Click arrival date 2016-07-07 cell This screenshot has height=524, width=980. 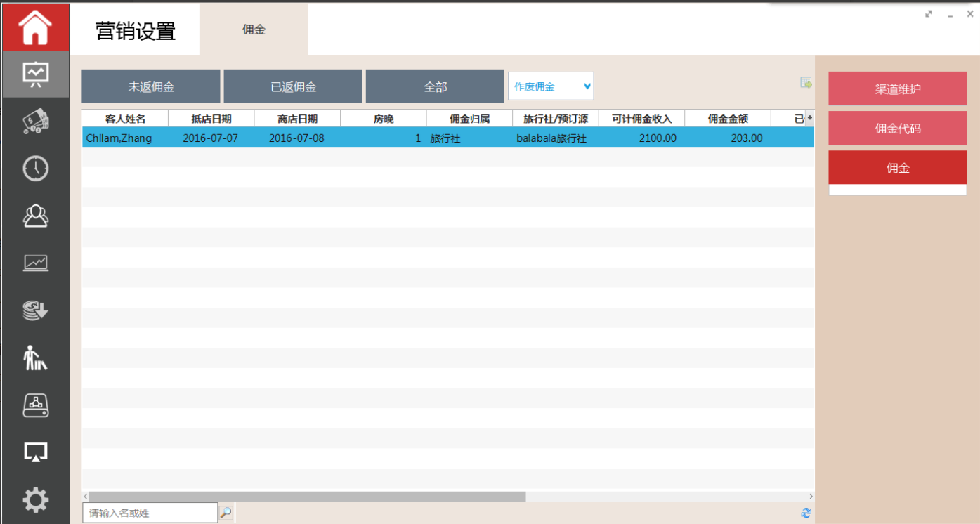click(211, 138)
